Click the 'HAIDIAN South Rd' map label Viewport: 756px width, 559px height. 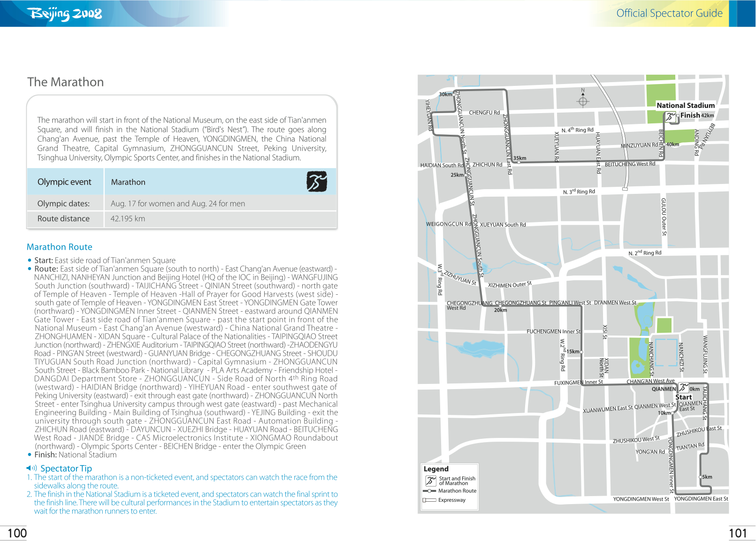click(442, 165)
